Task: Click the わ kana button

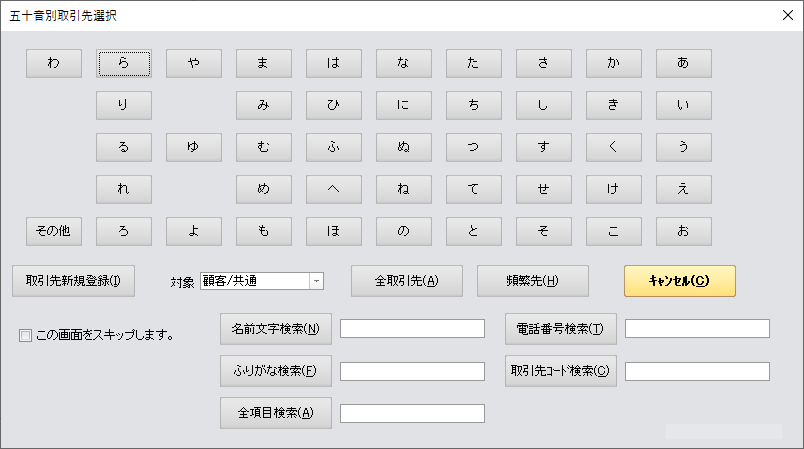Action: coord(53,63)
